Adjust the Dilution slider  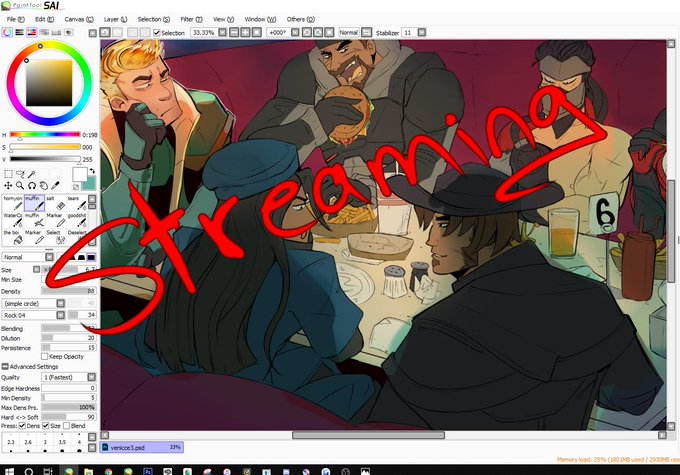(69, 338)
